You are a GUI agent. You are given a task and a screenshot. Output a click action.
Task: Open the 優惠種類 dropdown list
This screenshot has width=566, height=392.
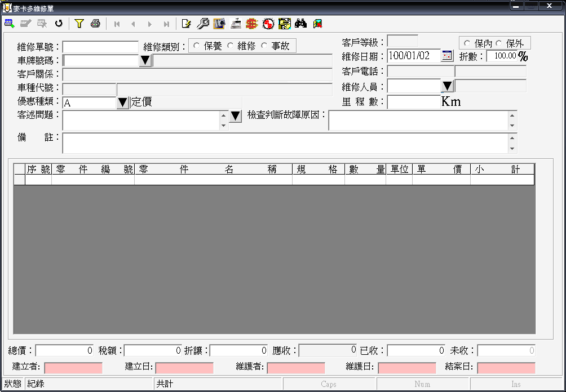pyautogui.click(x=122, y=103)
